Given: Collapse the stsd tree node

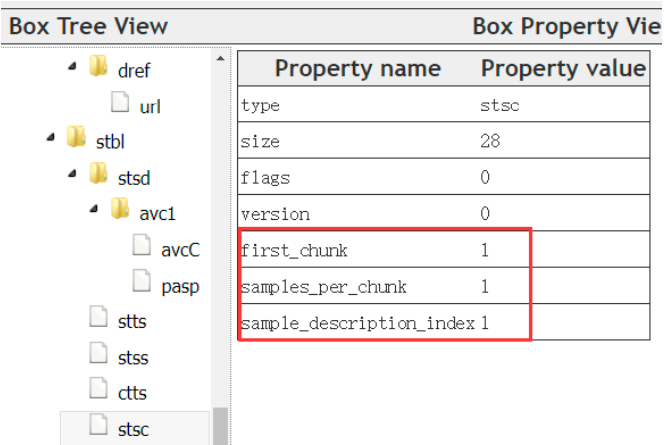Looking at the screenshot, I should coord(72,173).
